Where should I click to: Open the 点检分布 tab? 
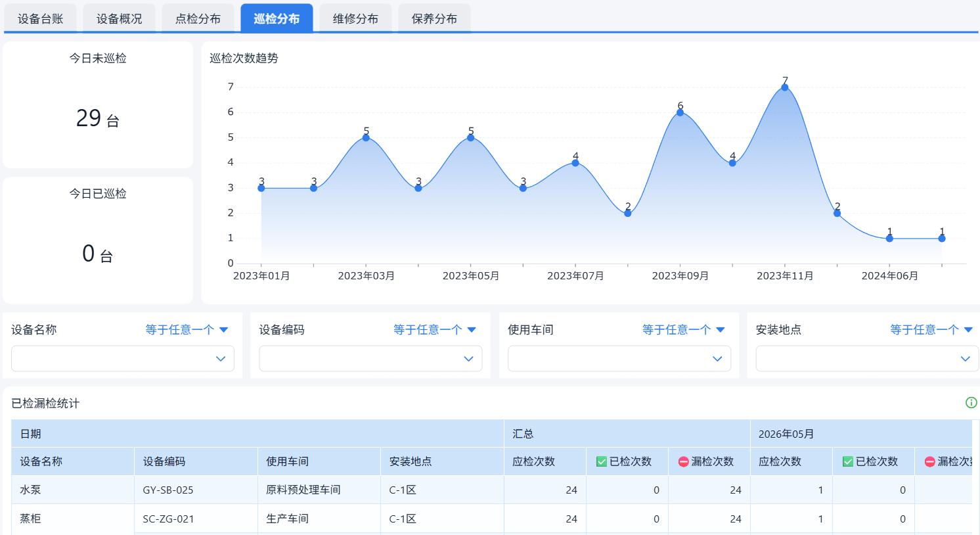[x=198, y=18]
